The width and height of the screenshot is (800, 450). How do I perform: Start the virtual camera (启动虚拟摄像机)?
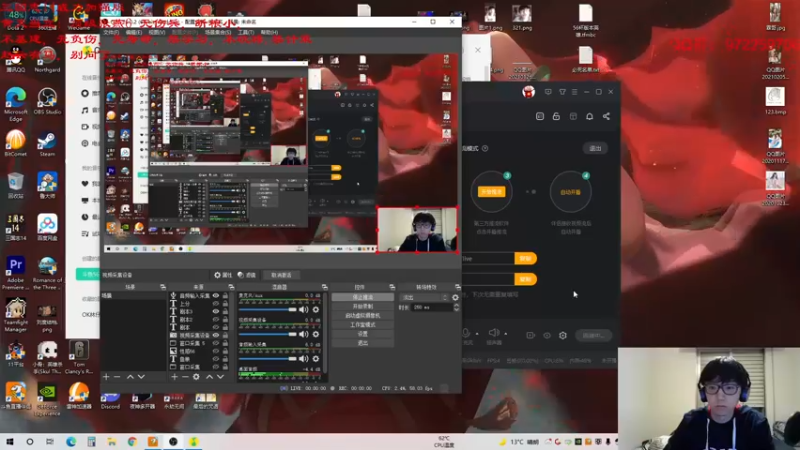[363, 315]
